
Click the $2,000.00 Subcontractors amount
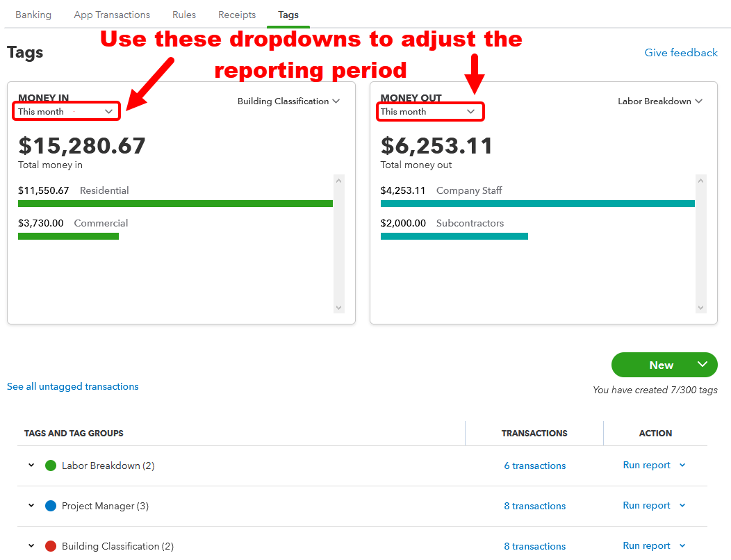click(x=403, y=223)
